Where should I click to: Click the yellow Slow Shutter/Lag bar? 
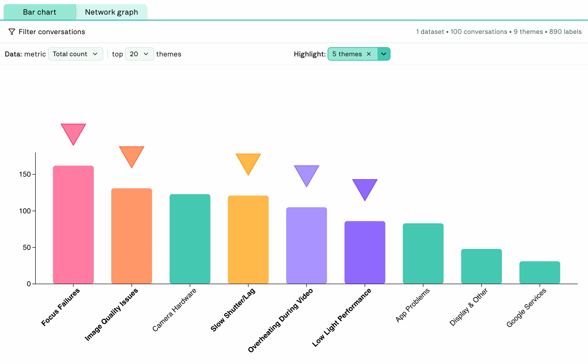pos(248,240)
